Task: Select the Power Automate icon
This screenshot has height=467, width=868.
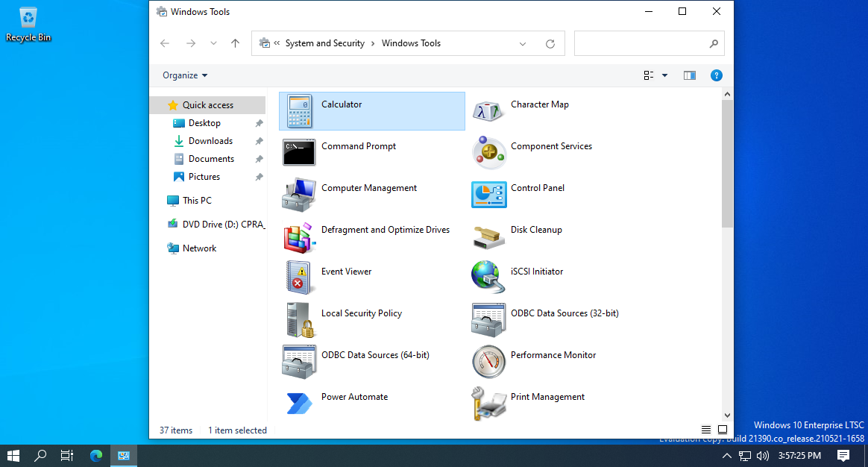Action: (299, 404)
